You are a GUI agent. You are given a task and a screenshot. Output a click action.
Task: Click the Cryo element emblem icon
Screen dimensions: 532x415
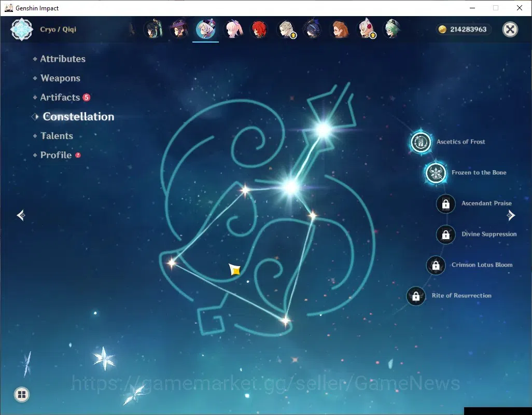click(x=22, y=30)
